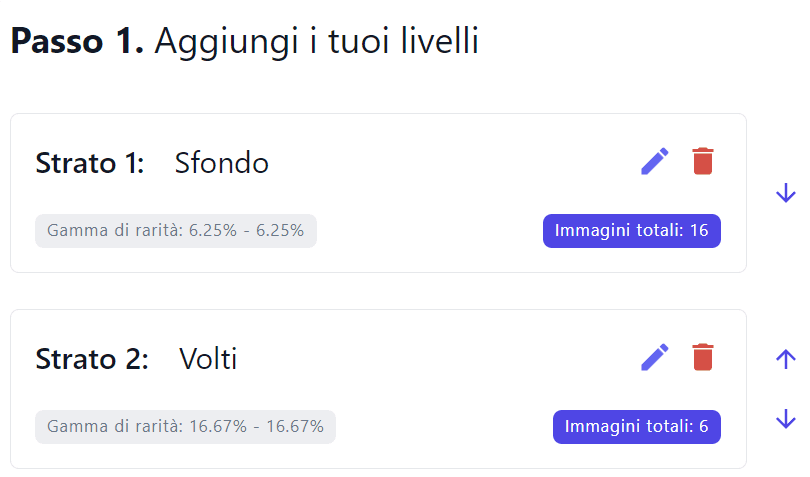The image size is (810, 477).
Task: Select the Strato 1 layer card
Action: point(378,193)
